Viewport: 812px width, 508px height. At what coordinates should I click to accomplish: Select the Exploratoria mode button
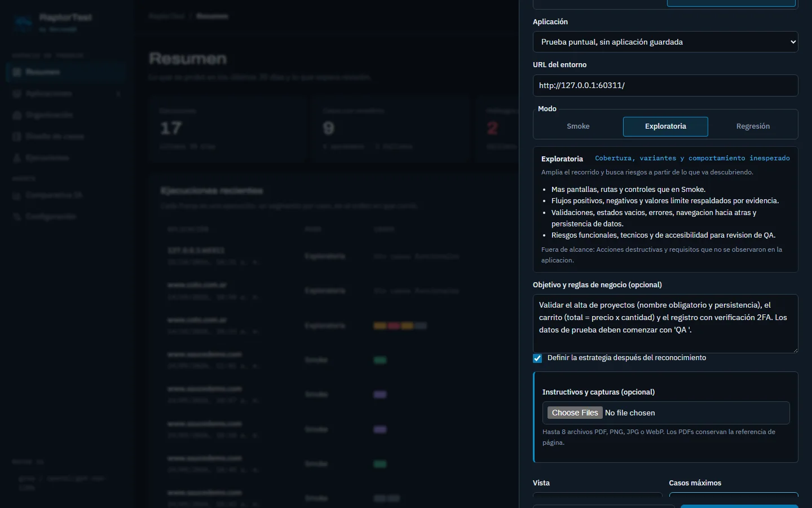click(x=665, y=126)
